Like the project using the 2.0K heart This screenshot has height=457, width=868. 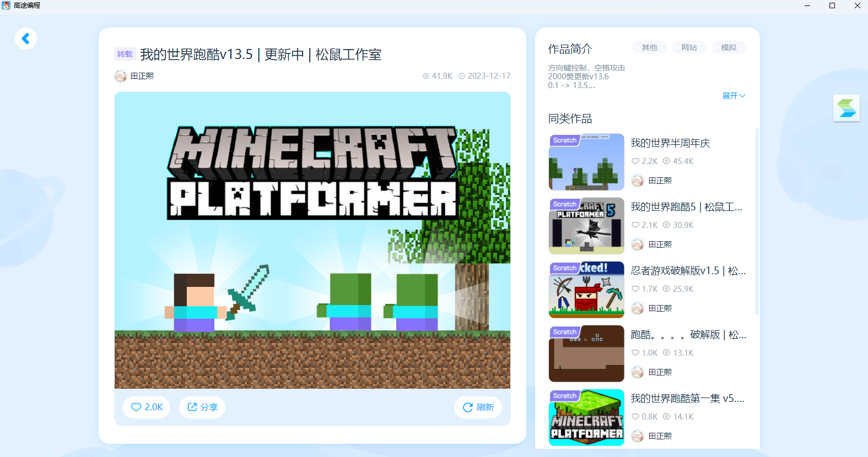(x=147, y=407)
